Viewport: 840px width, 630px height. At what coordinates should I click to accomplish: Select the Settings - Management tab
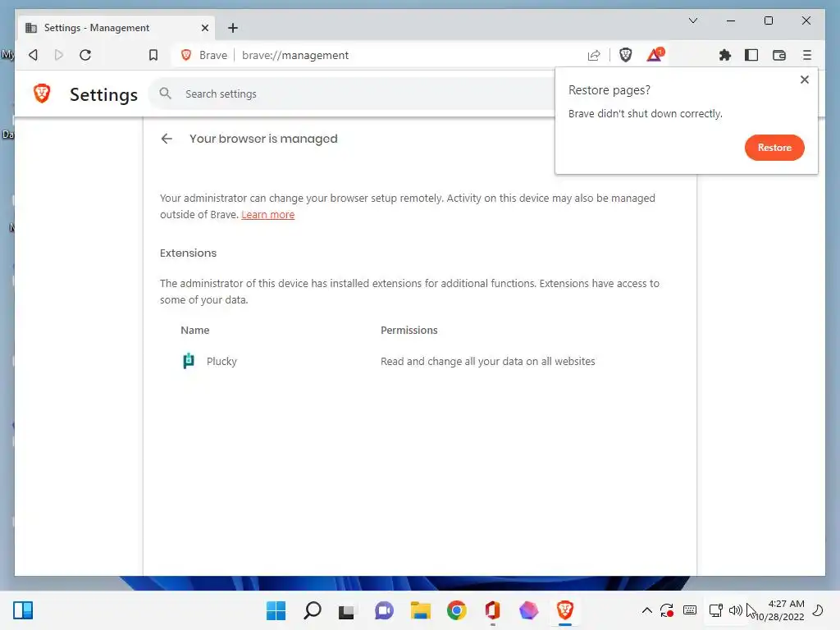coord(116,28)
